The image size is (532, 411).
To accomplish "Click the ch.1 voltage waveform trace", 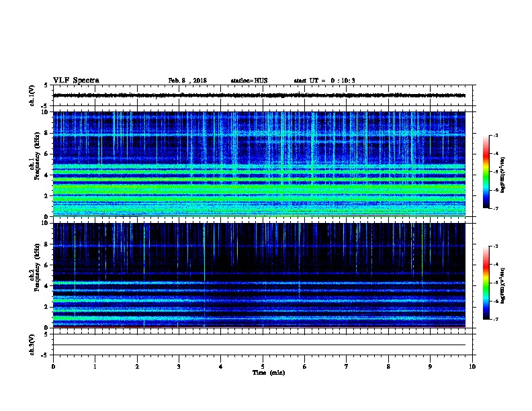I will click(259, 95).
